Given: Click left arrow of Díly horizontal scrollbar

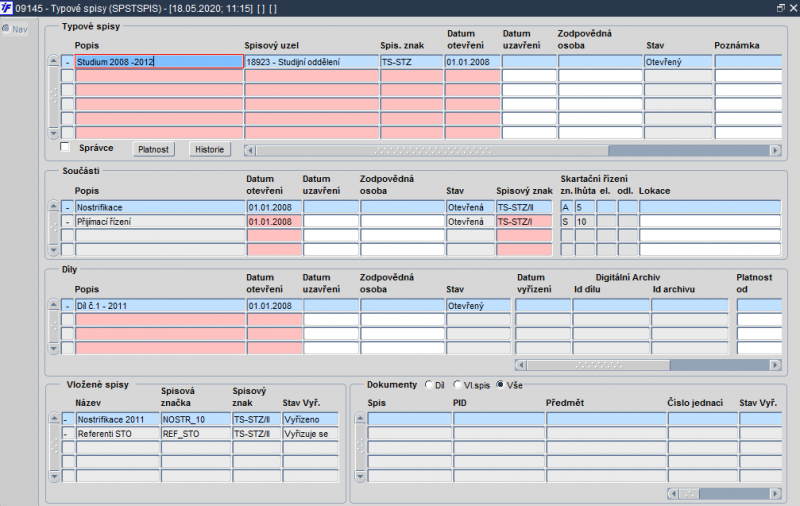Looking at the screenshot, I should (521, 365).
